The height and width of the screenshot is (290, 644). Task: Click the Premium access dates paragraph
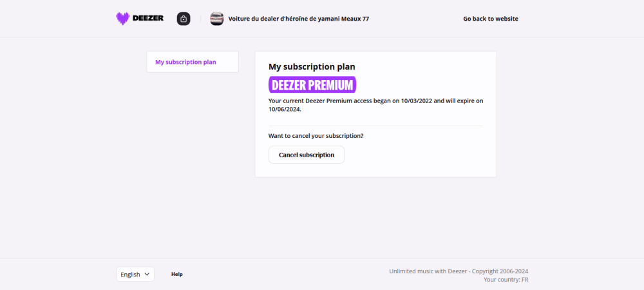point(375,105)
